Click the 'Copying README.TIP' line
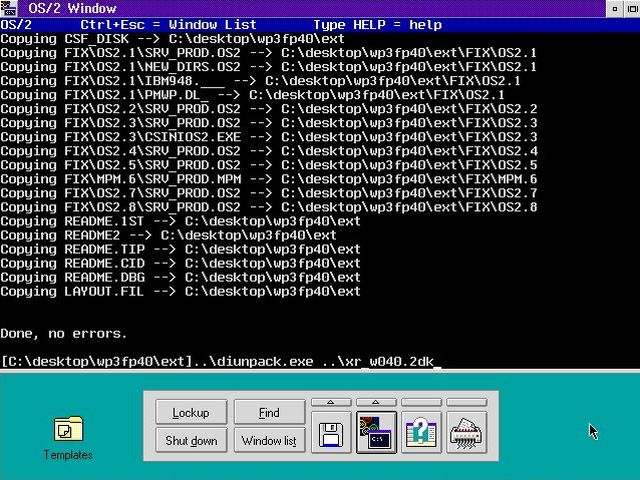The height and width of the screenshot is (480, 640). (180, 249)
